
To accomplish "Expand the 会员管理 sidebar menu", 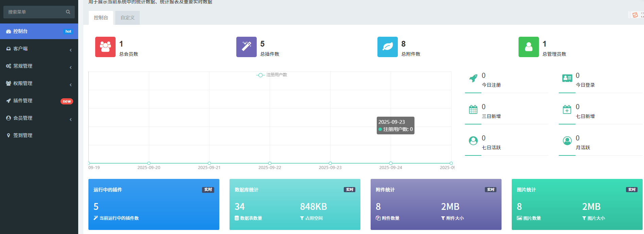I will 39,118.
